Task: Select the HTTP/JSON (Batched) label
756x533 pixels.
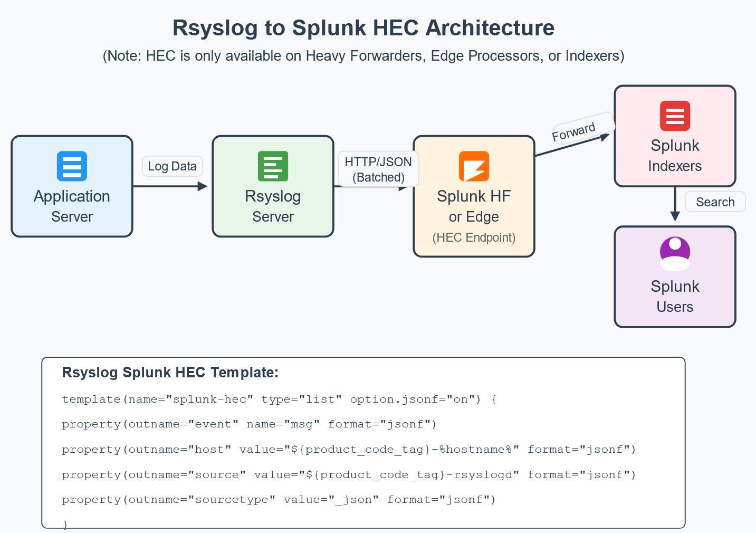Action: coord(378,169)
